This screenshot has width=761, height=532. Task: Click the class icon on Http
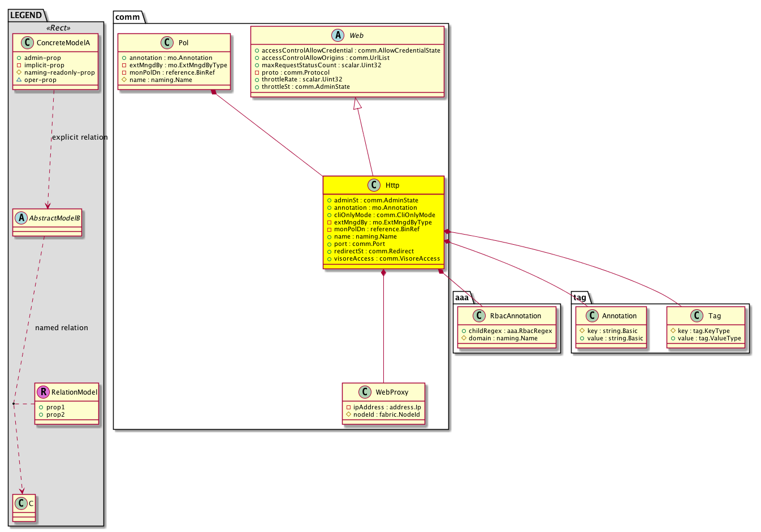click(374, 185)
